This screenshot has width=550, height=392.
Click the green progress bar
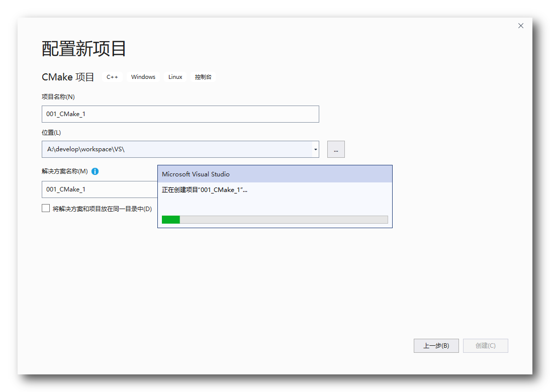[171, 219]
